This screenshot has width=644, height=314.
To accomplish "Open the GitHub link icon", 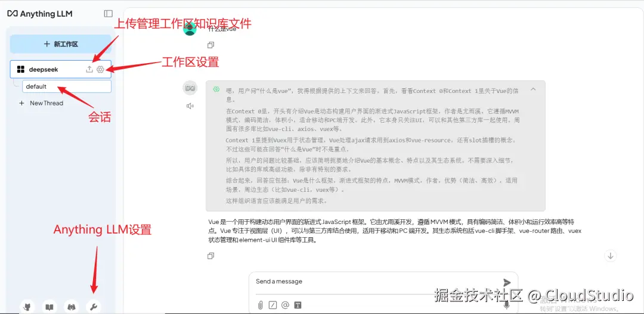I will click(x=27, y=307).
